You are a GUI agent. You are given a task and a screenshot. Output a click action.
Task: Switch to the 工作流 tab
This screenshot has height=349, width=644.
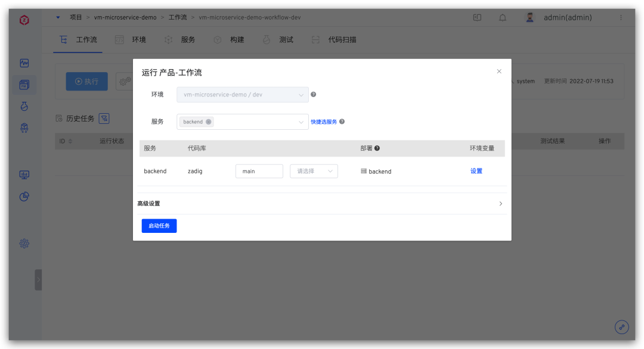pos(78,40)
